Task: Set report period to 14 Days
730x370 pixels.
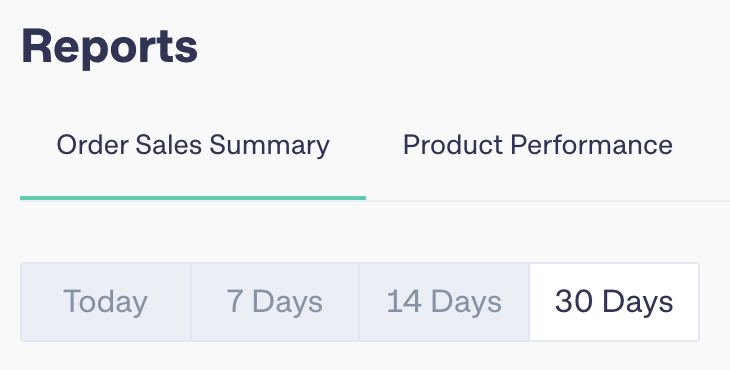Action: point(444,302)
